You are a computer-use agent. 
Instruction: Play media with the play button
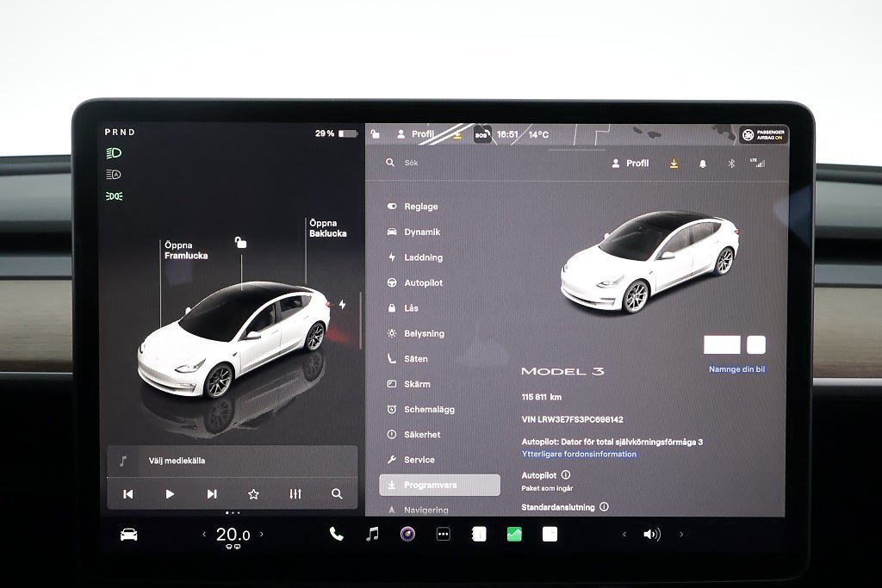[170, 493]
